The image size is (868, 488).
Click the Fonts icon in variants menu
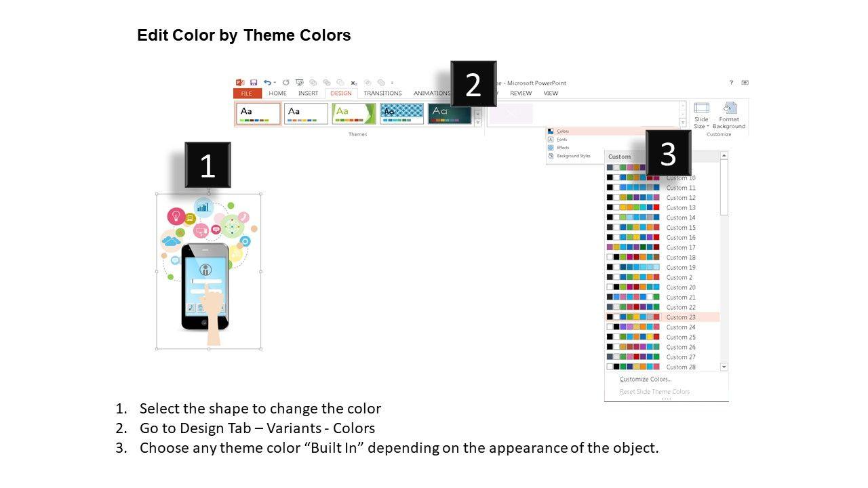[x=551, y=140]
